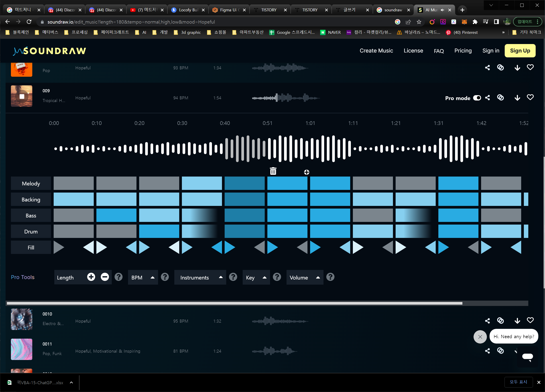Viewport: 545px width, 392px height.
Task: Copy link icon for track 009
Action: pos(500,98)
